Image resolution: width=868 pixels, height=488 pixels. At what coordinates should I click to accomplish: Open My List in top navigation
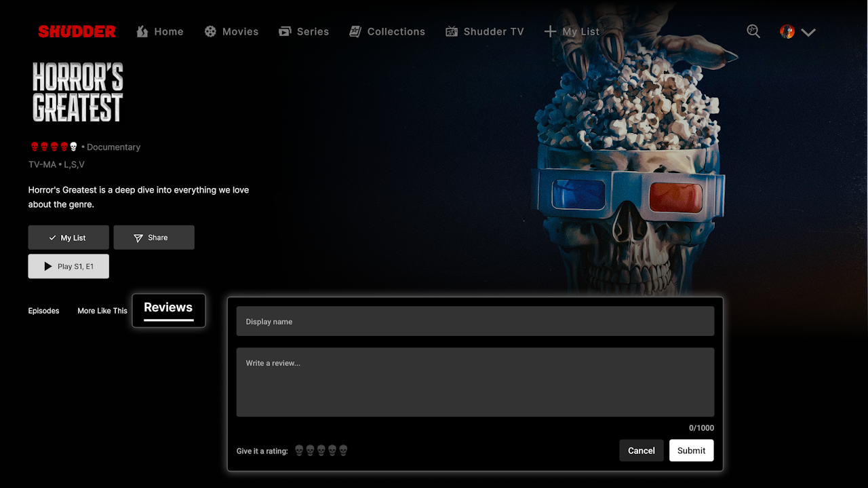click(x=572, y=31)
